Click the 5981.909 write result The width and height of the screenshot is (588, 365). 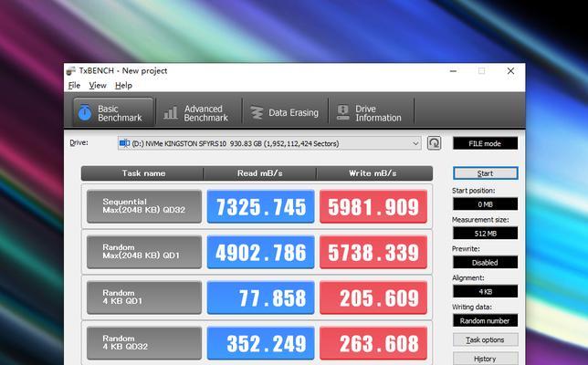coord(373,206)
